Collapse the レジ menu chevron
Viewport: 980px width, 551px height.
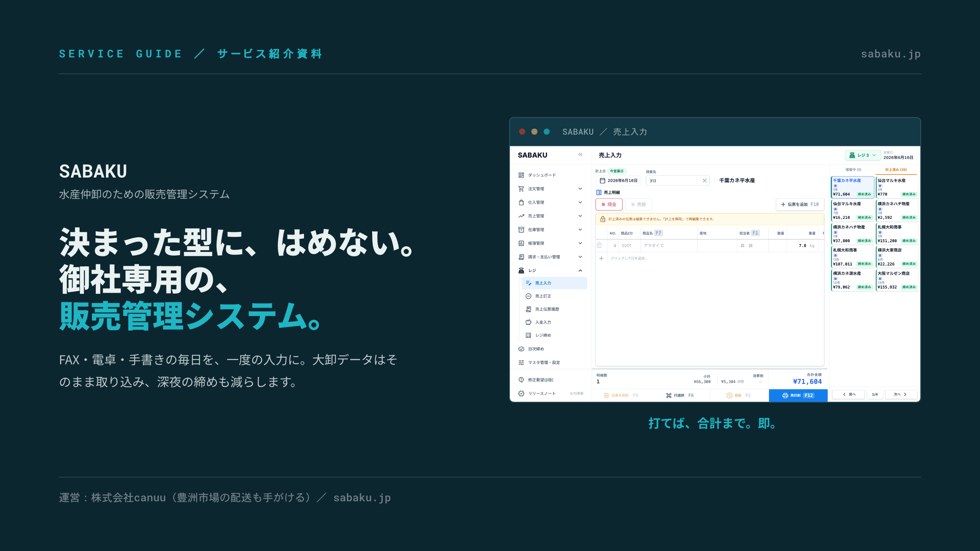tap(580, 271)
